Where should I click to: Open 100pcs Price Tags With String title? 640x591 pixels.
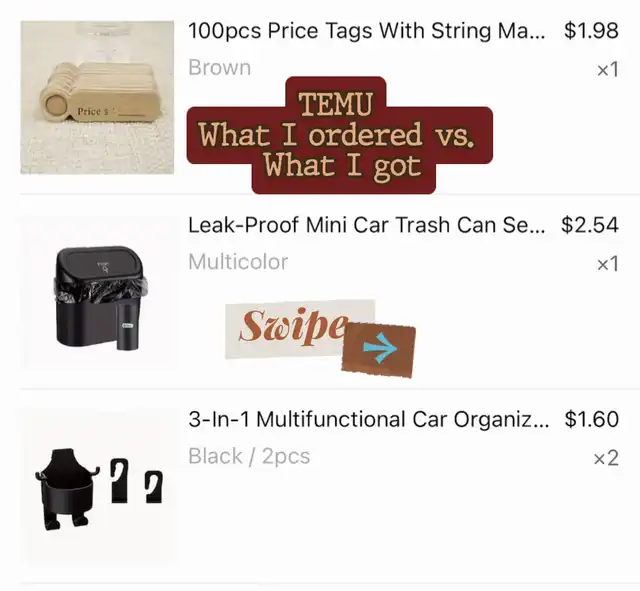click(x=366, y=31)
